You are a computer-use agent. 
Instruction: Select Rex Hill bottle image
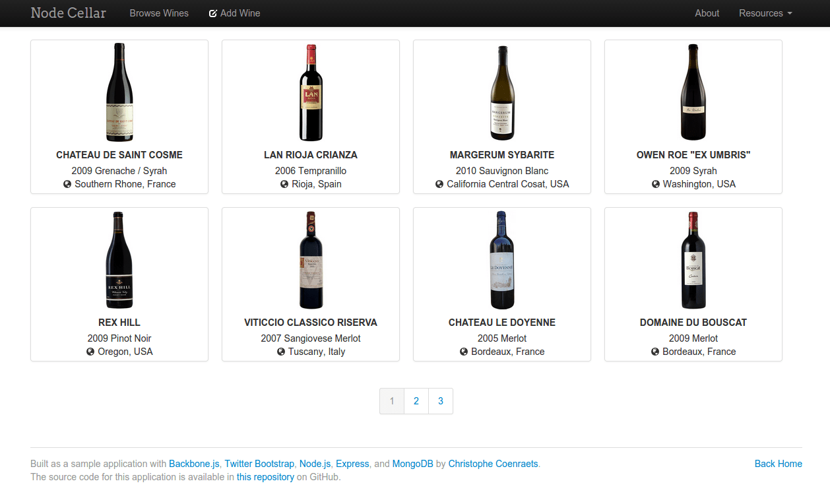point(119,260)
